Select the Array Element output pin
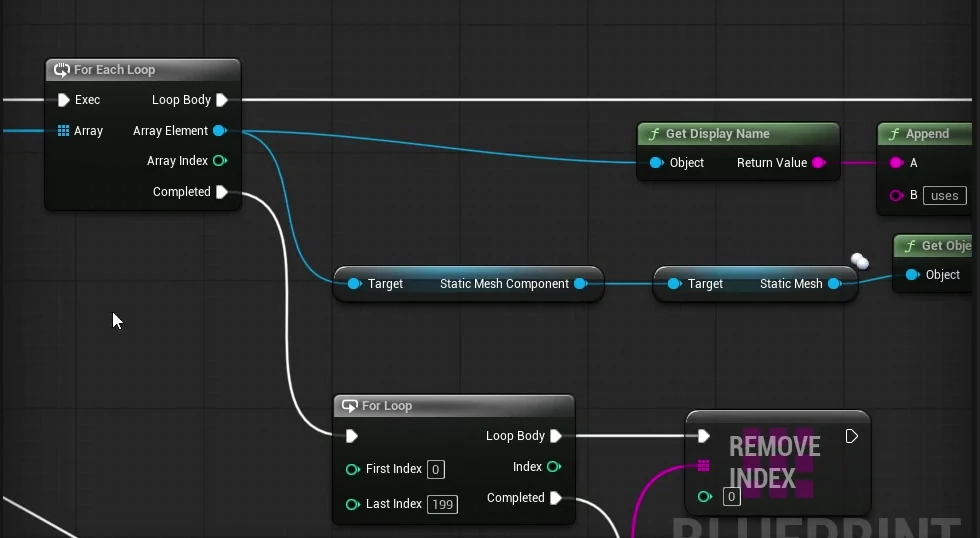The height and width of the screenshot is (538, 980). click(219, 131)
